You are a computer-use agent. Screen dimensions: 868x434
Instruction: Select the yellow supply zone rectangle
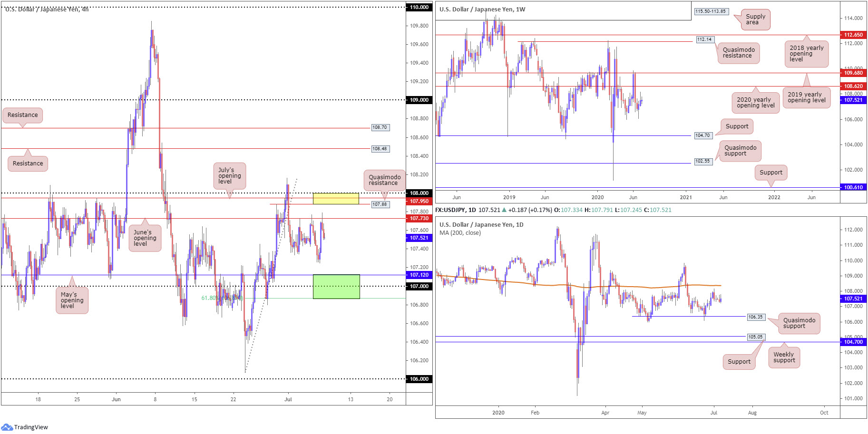(x=336, y=199)
